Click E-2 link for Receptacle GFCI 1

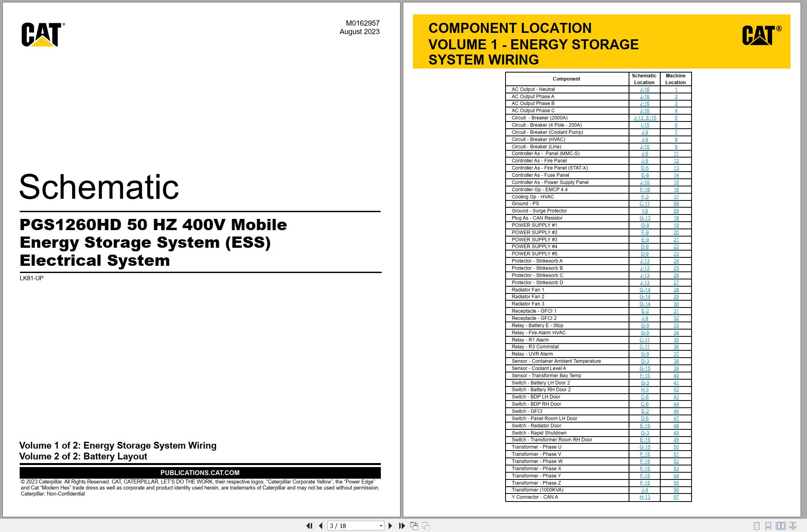[645, 311]
